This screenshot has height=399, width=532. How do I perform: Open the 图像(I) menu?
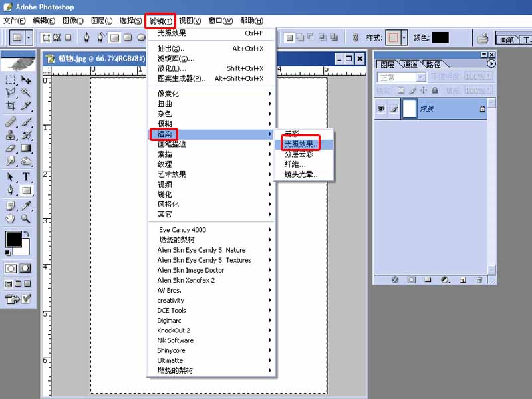click(x=72, y=21)
